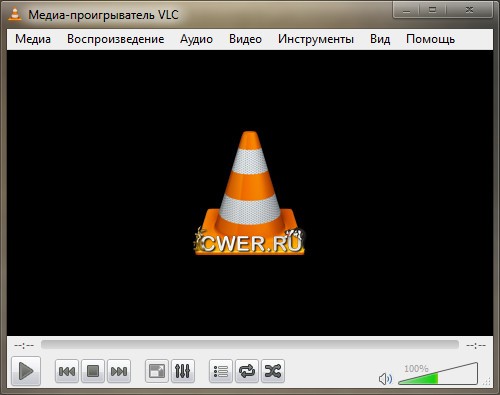Skip to next media track
This screenshot has width=500, height=395.
click(119, 371)
